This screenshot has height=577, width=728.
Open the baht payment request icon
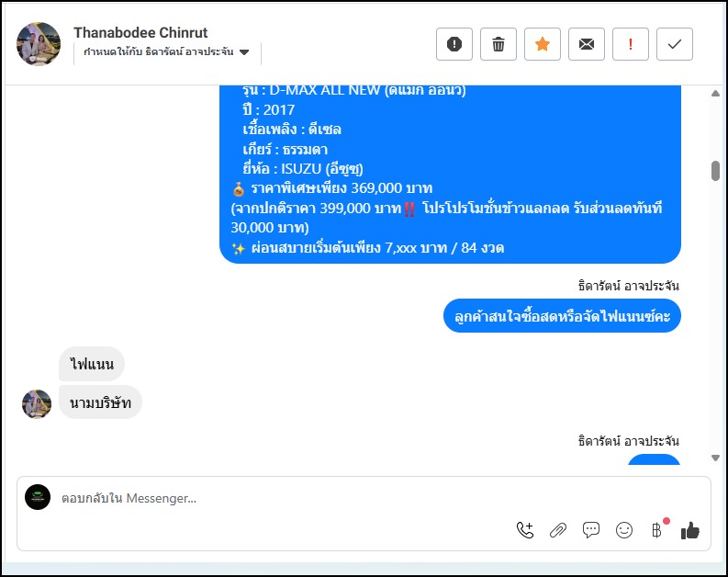click(656, 530)
